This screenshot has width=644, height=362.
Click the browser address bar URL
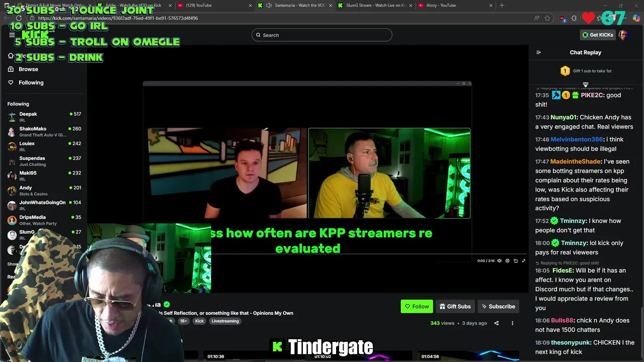[x=118, y=18]
